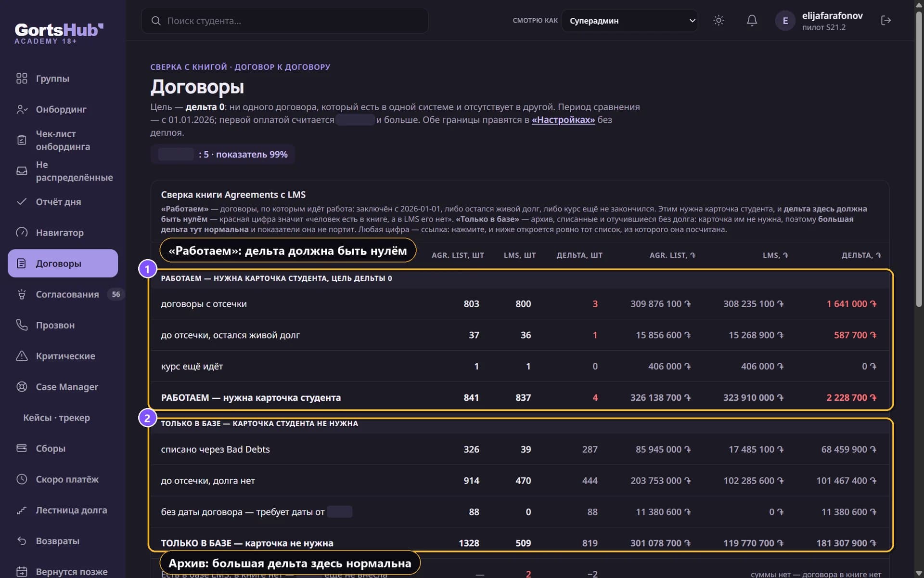Open Не распределённые inbox icon
Viewport: 924px width, 578px height.
(x=22, y=171)
